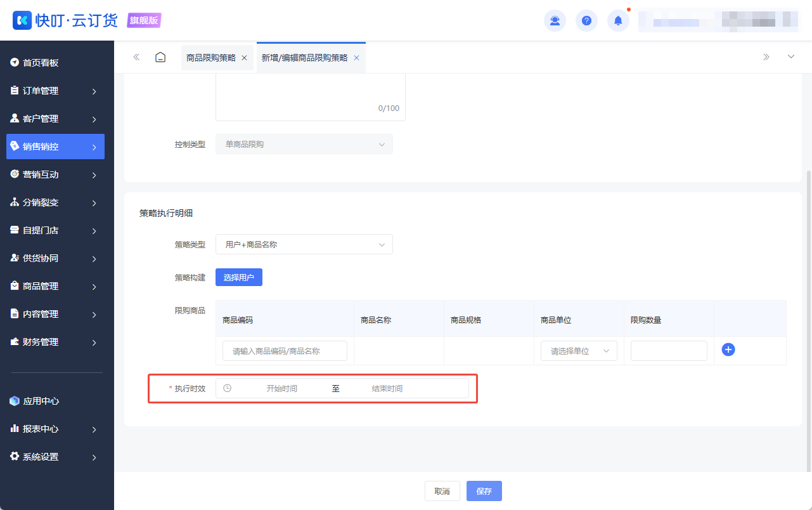Screen dimensions: 812x510
Task: Click the 选择用户 button
Action: tap(239, 277)
